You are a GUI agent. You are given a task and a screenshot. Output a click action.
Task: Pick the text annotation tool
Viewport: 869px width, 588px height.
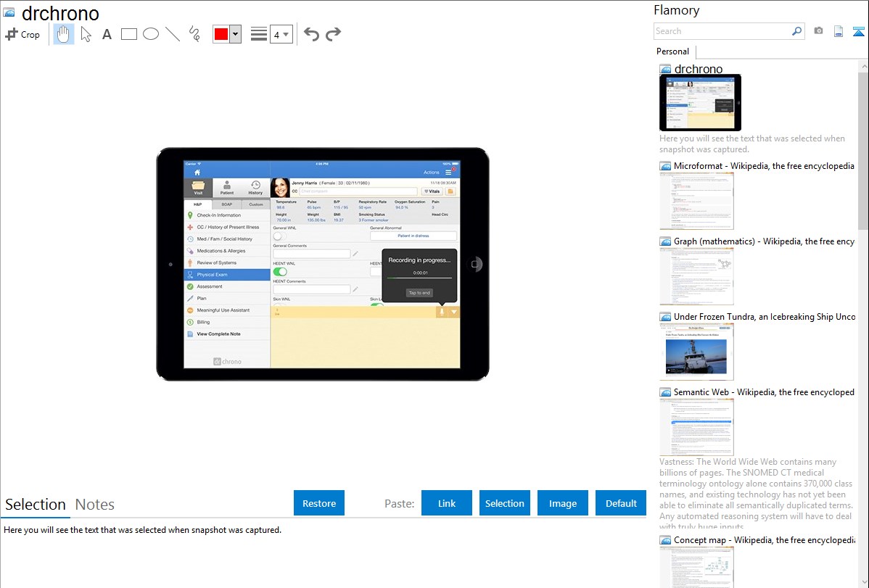[x=107, y=34]
